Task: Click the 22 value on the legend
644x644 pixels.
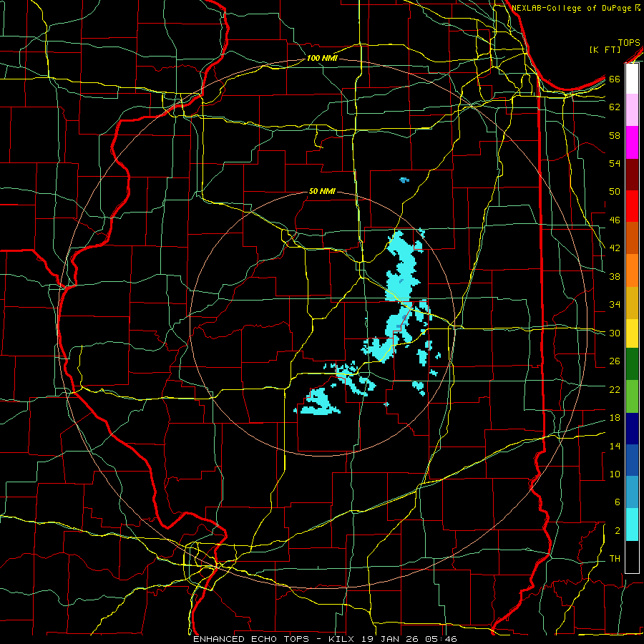Action: point(615,389)
